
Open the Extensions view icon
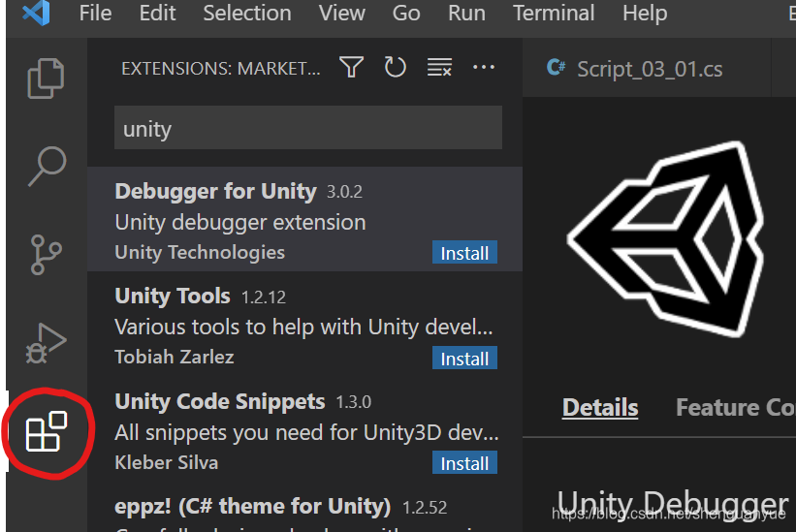[x=47, y=431]
